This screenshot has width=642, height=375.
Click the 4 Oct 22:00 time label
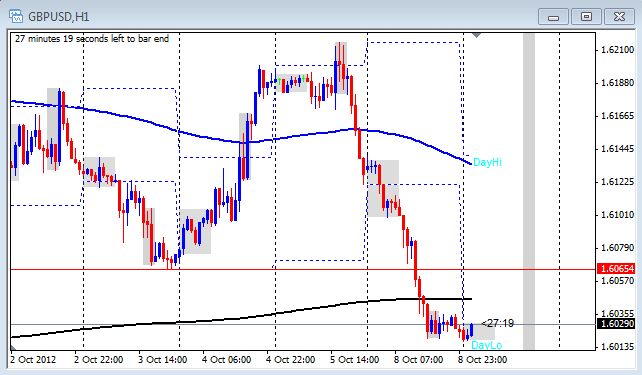pos(290,360)
